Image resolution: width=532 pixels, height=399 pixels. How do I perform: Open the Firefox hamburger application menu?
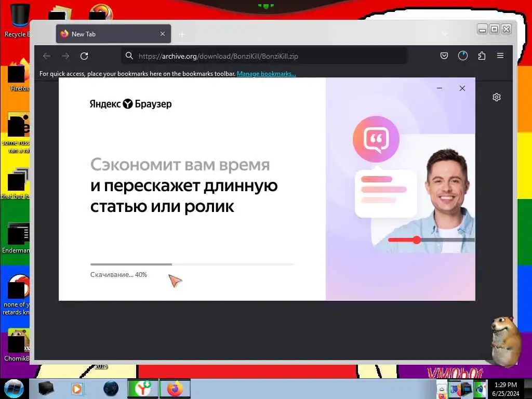pos(500,55)
